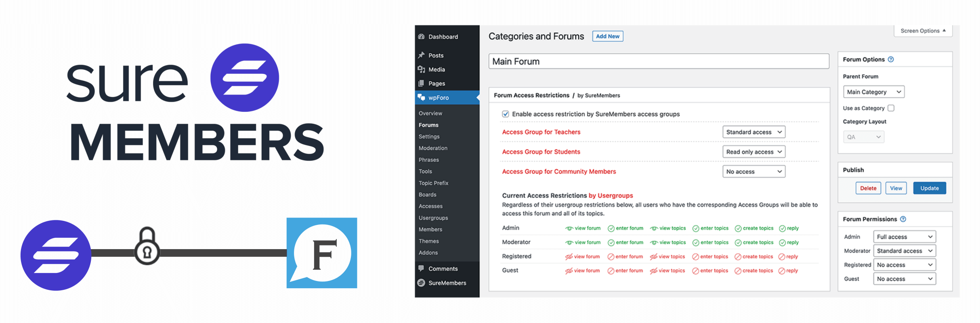Open Students Read only access dropdown
Image resolution: width=980 pixels, height=323 pixels.
pos(753,152)
